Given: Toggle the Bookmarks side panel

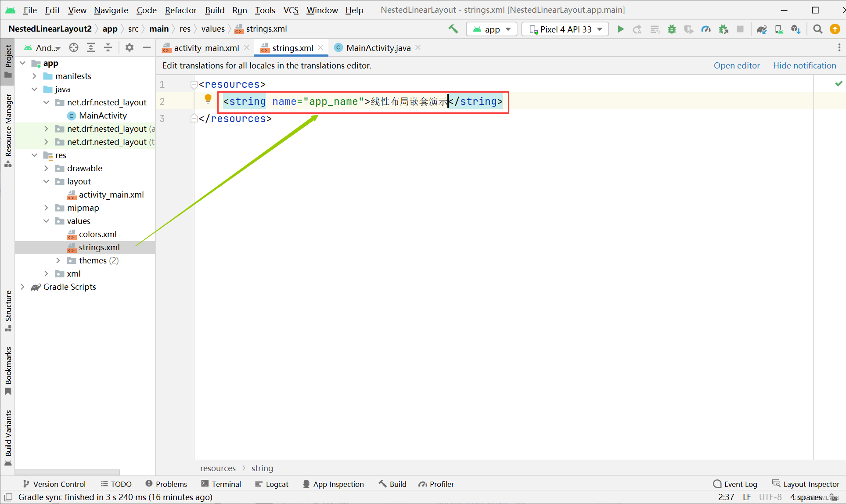Looking at the screenshot, I should (x=8, y=371).
